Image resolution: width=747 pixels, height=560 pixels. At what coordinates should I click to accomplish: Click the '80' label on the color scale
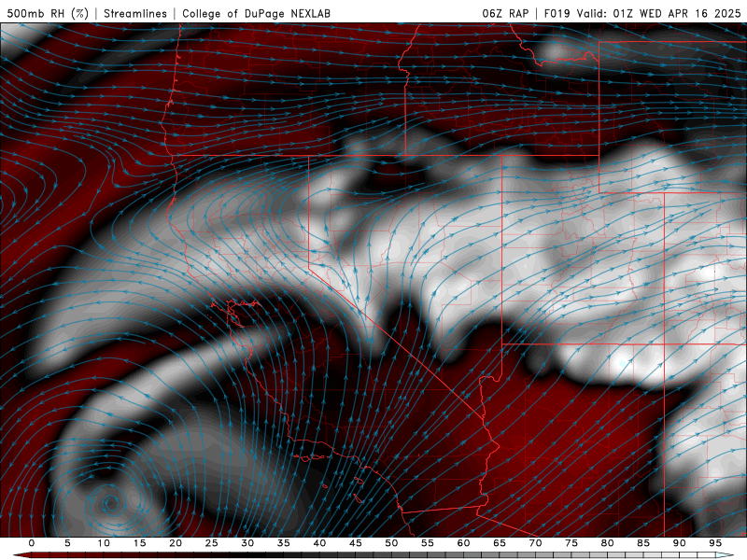pos(607,543)
